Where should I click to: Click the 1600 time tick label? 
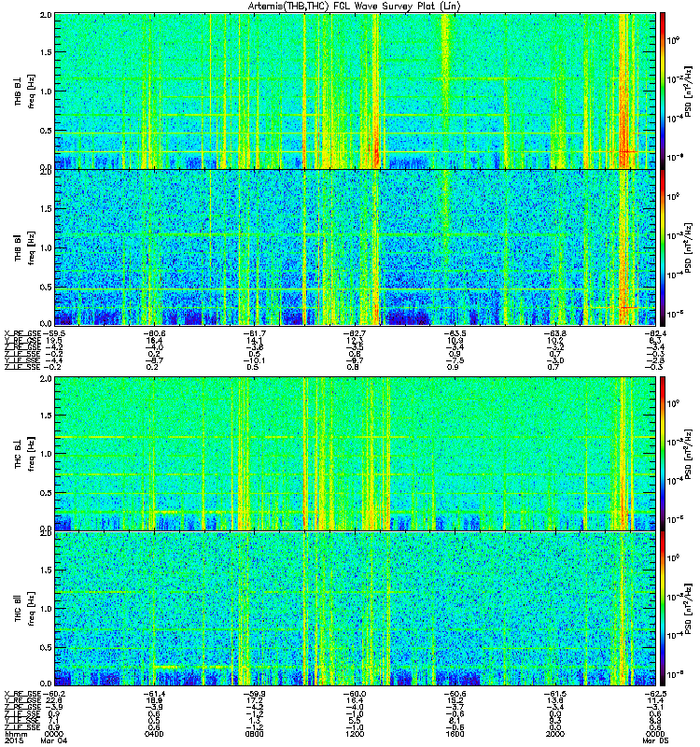pyautogui.click(x=455, y=734)
